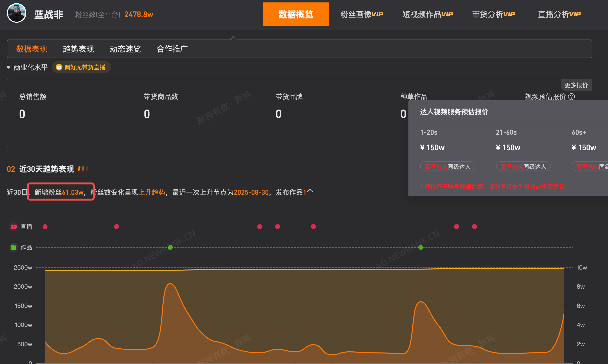
Task: Click the 作品 document legend icon
Action: (x=14, y=247)
